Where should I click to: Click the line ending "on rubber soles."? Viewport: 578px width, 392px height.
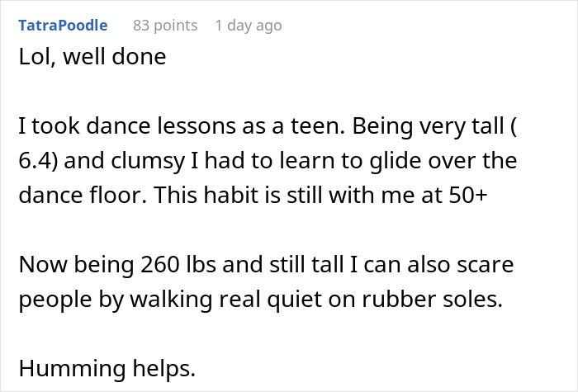coord(259,297)
